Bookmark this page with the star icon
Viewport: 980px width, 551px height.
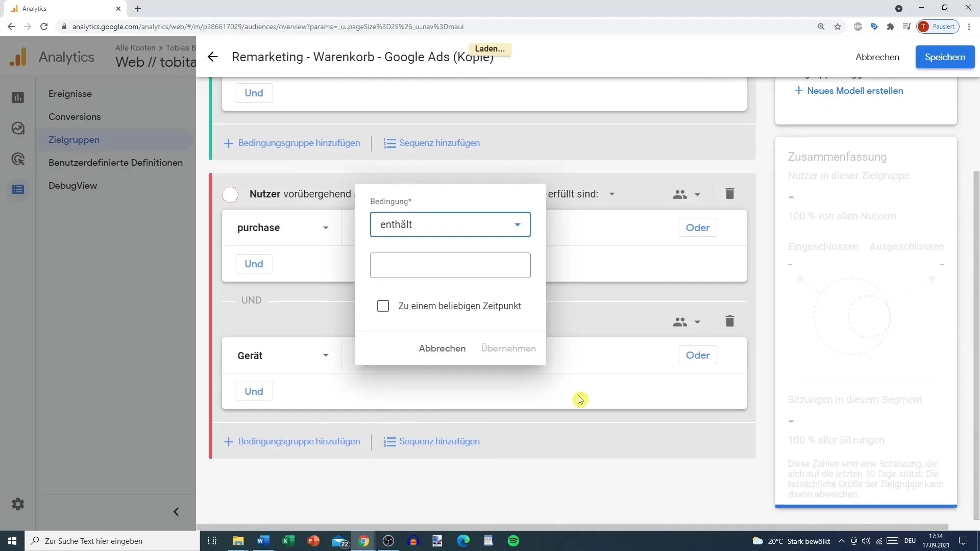pos(838,27)
